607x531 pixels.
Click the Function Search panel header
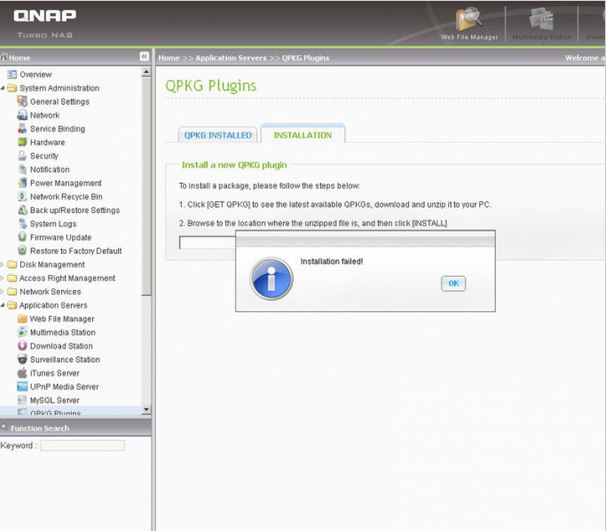(x=75, y=428)
